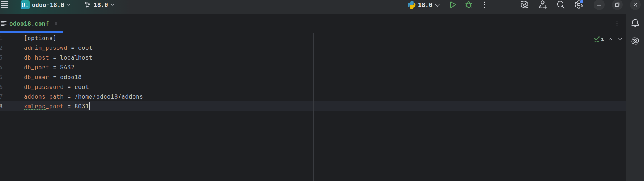This screenshot has height=181, width=644.
Task: Expand the odoo-18.0 project dropdown
Action: (46, 5)
